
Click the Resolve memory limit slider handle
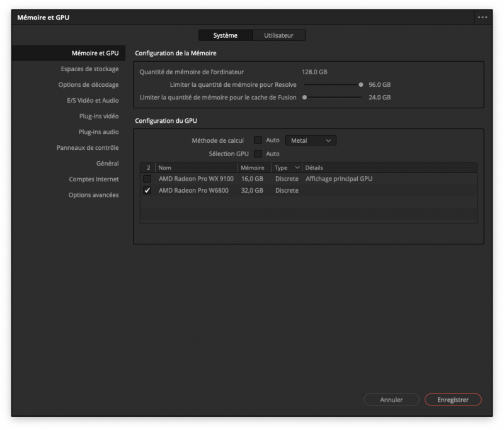tap(361, 84)
